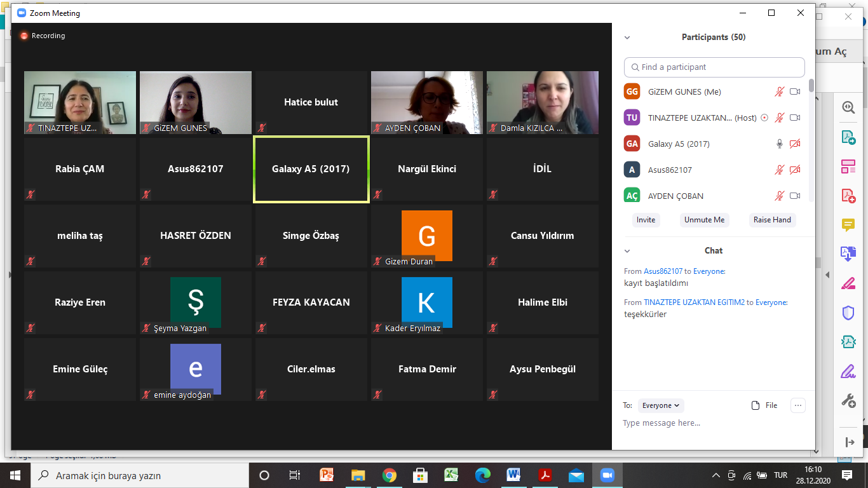The width and height of the screenshot is (868, 488).
Task: Click the shield protect icon in the sidebar
Action: click(848, 312)
